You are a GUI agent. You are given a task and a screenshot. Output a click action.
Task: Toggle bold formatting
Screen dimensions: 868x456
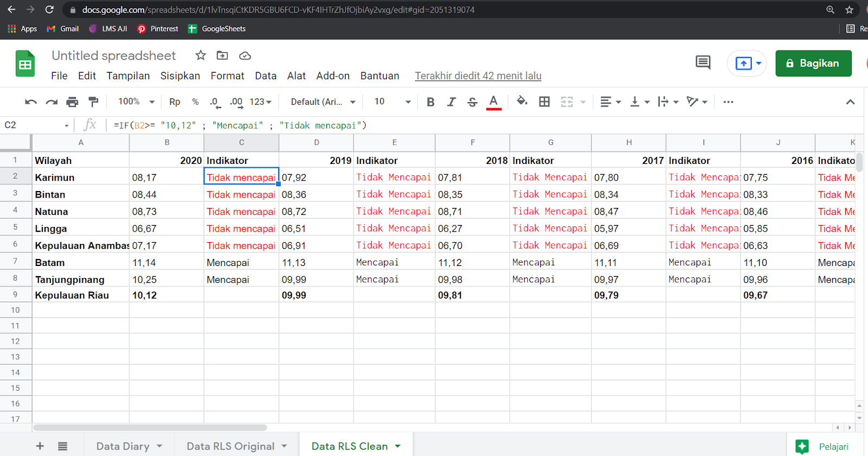click(x=430, y=102)
